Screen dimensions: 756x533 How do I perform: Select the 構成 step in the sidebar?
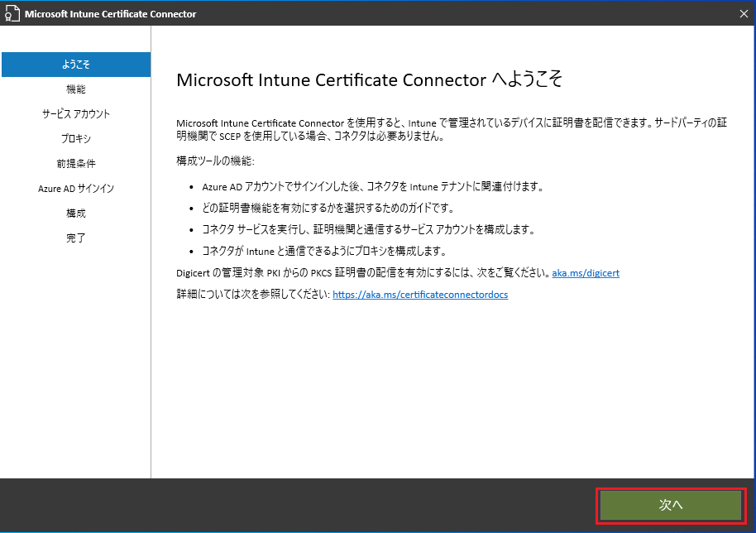[x=76, y=214]
